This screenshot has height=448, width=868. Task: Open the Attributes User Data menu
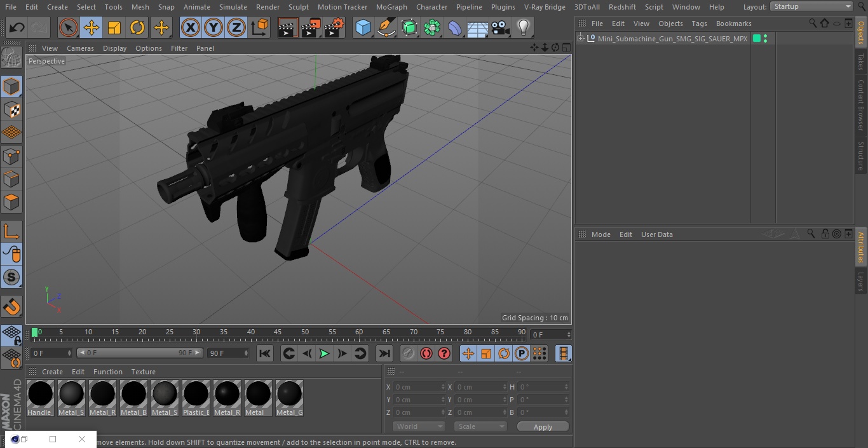pos(656,234)
